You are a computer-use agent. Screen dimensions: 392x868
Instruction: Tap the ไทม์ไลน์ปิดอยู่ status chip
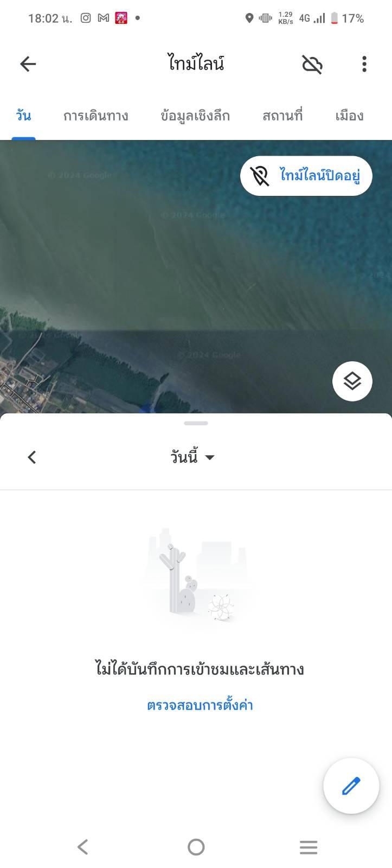pyautogui.click(x=306, y=176)
